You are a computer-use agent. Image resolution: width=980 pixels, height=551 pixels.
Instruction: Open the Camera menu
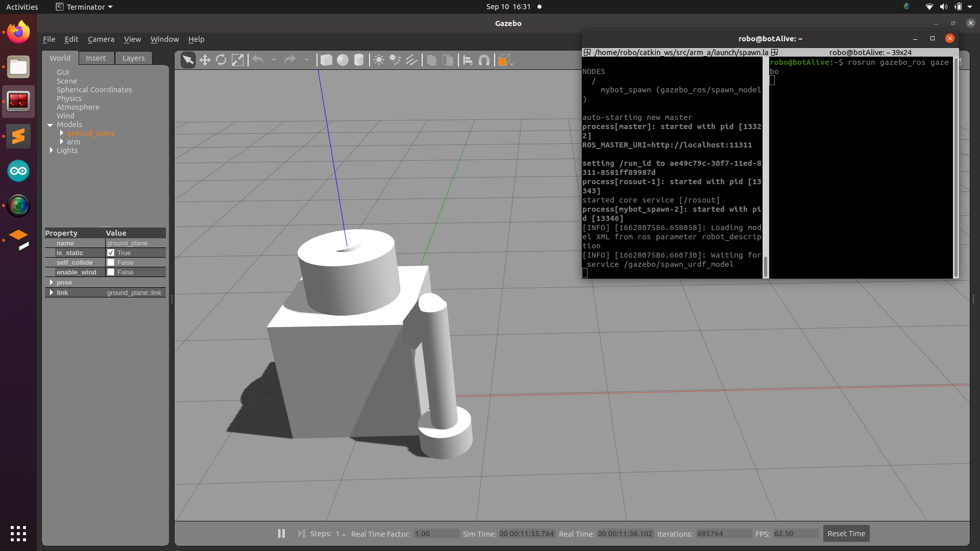pyautogui.click(x=101, y=39)
